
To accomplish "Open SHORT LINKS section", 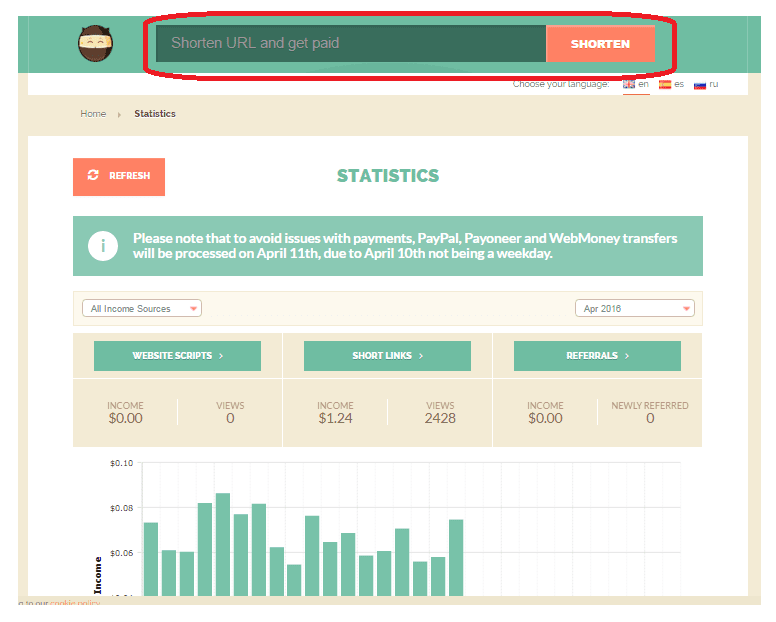I will 387,356.
